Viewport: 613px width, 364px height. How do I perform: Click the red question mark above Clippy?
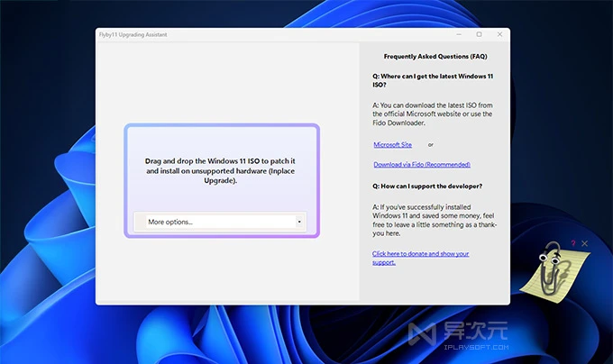coord(573,243)
